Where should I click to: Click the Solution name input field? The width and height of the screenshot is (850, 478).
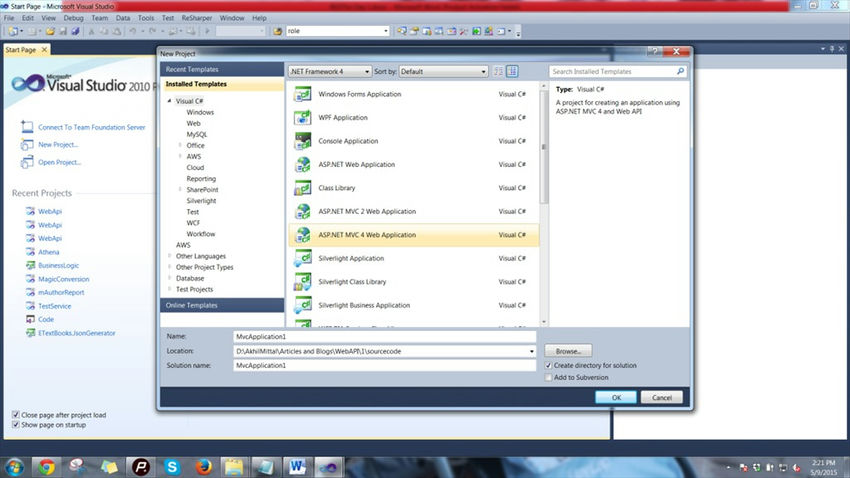coord(384,366)
